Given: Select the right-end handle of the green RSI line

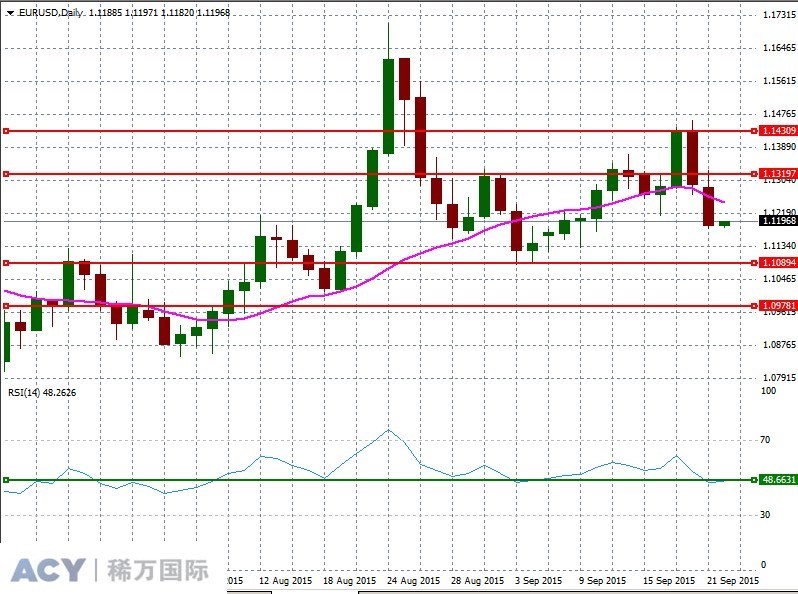Looking at the screenshot, I should click(x=754, y=480).
